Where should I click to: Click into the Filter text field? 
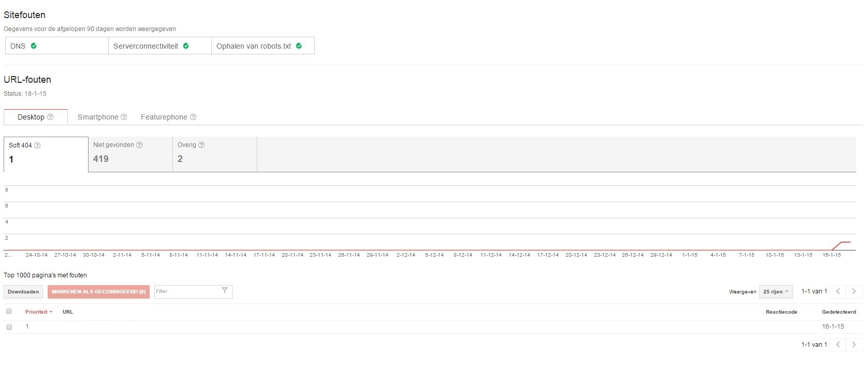(x=186, y=291)
